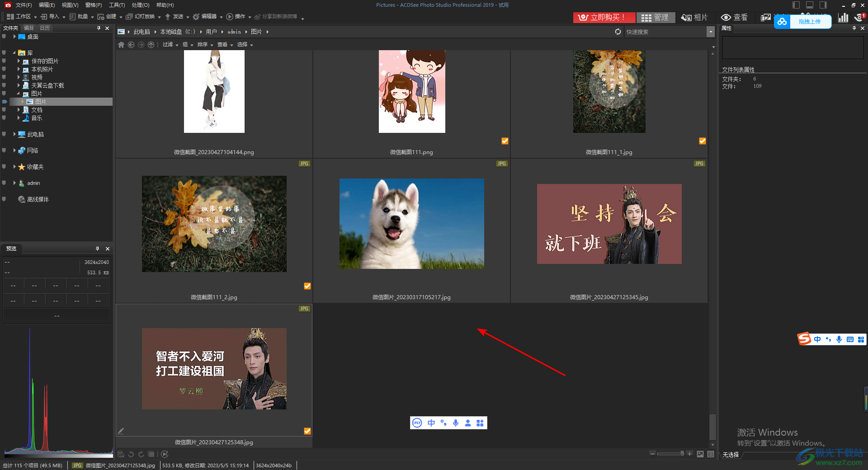This screenshot has height=470, width=868.
Task: Switch to View mode (查看)
Action: [735, 17]
